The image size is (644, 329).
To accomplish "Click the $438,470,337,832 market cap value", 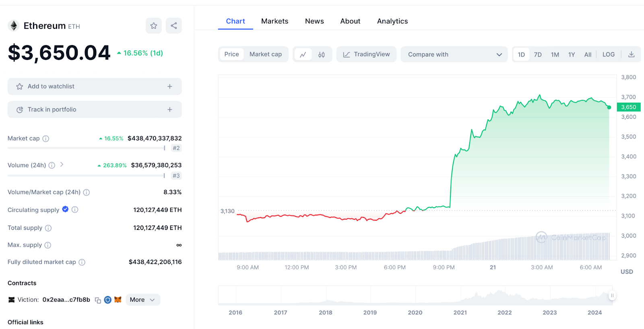I will point(155,139).
